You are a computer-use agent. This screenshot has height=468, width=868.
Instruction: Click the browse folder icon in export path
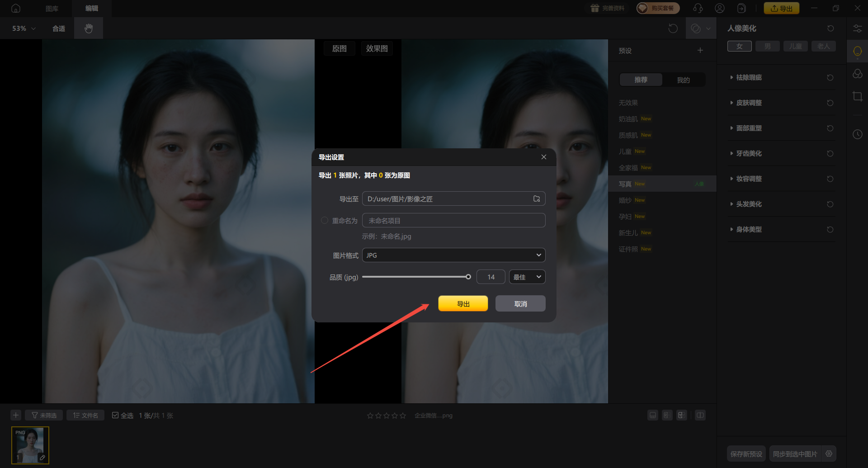coord(537,199)
